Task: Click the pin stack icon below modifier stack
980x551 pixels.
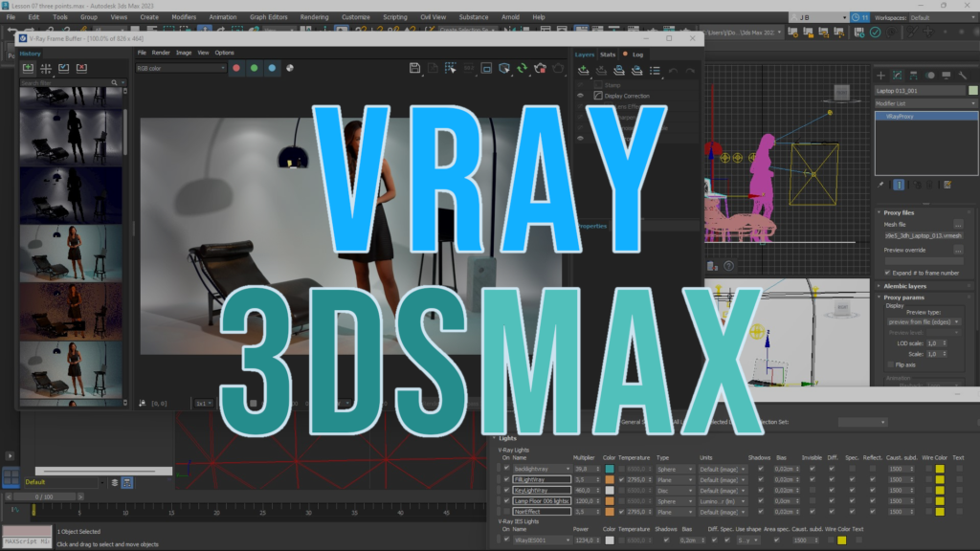Action: point(880,185)
